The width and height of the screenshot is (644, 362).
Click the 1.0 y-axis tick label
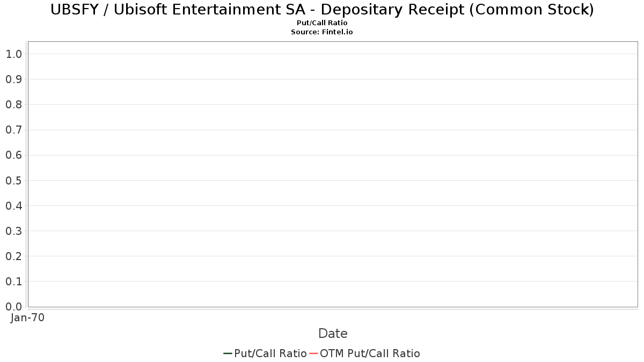point(13,54)
